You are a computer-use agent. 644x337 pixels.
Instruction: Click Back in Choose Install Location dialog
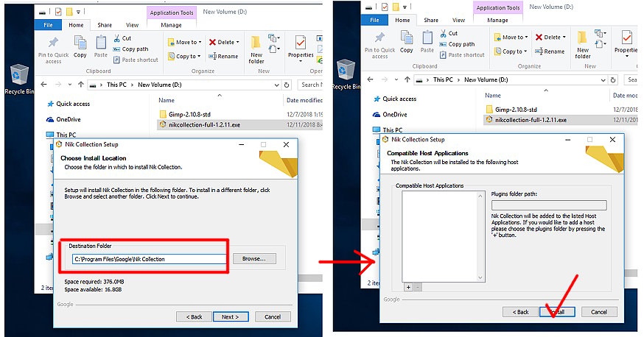(194, 317)
